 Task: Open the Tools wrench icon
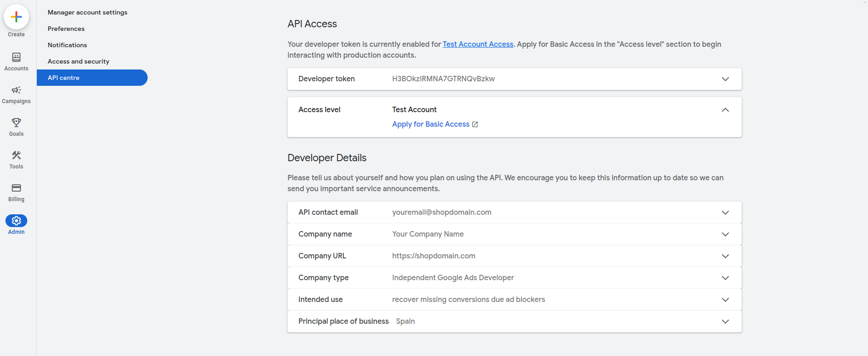coord(16,155)
